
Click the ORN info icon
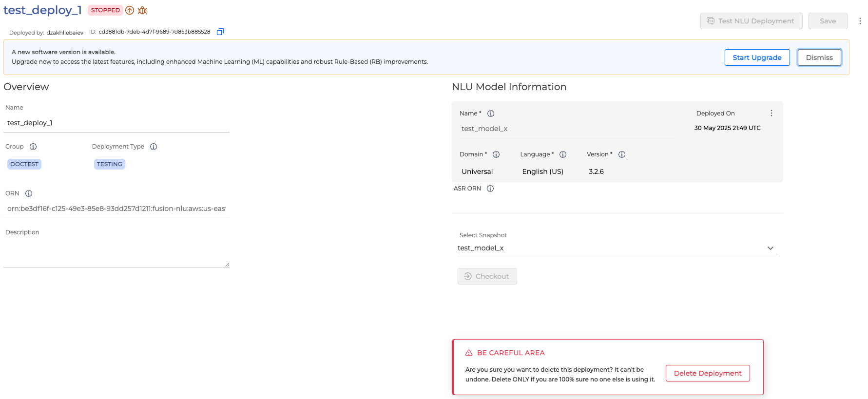point(29,193)
